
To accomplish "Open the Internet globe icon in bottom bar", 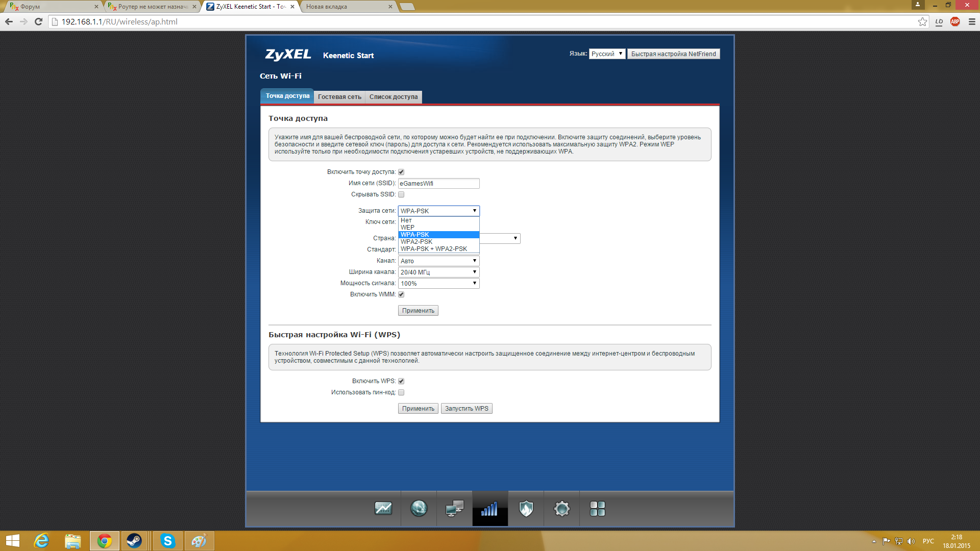I will click(x=419, y=508).
